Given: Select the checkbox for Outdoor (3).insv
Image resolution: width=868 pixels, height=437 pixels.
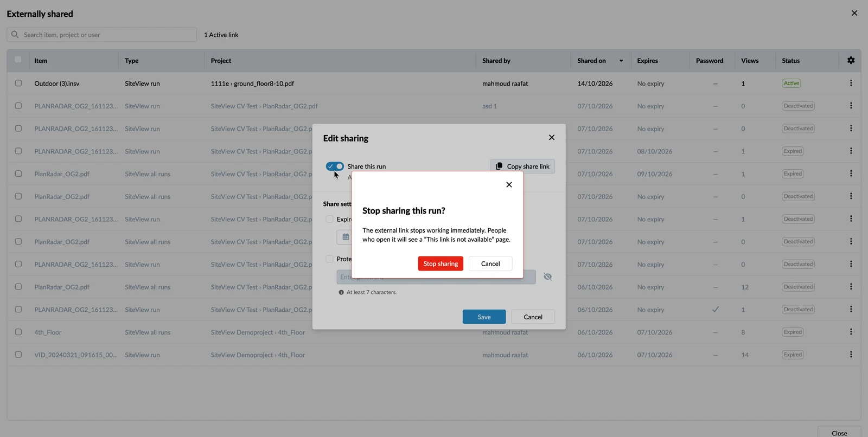Looking at the screenshot, I should tap(18, 83).
